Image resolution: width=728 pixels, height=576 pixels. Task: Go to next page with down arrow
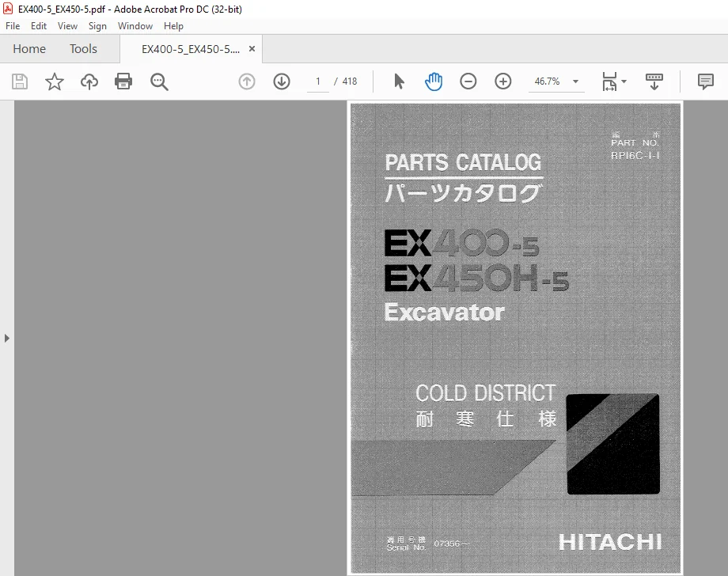(282, 81)
